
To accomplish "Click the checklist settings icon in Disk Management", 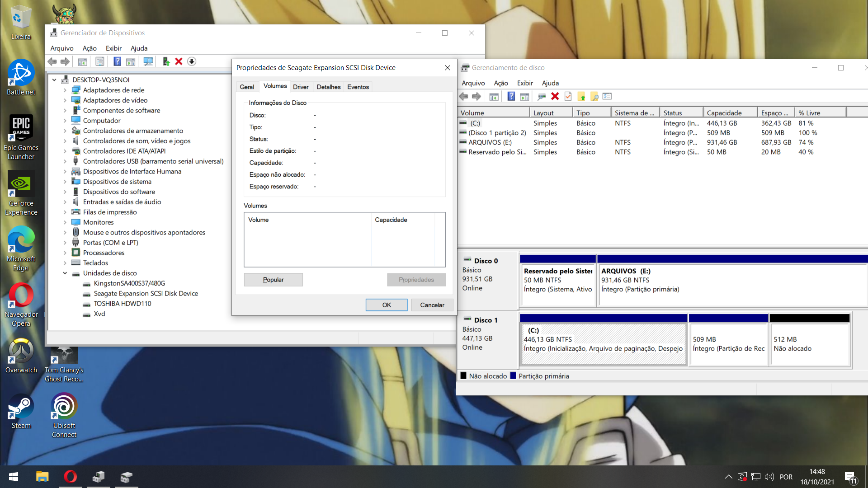I will (607, 96).
